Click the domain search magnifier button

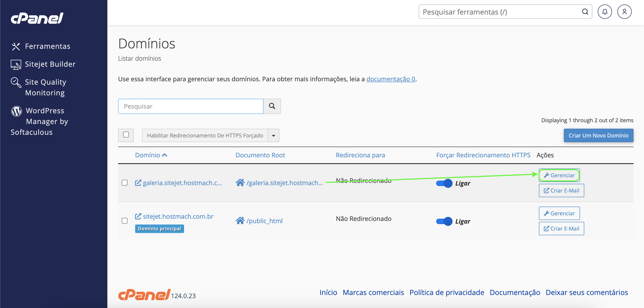coord(272,106)
